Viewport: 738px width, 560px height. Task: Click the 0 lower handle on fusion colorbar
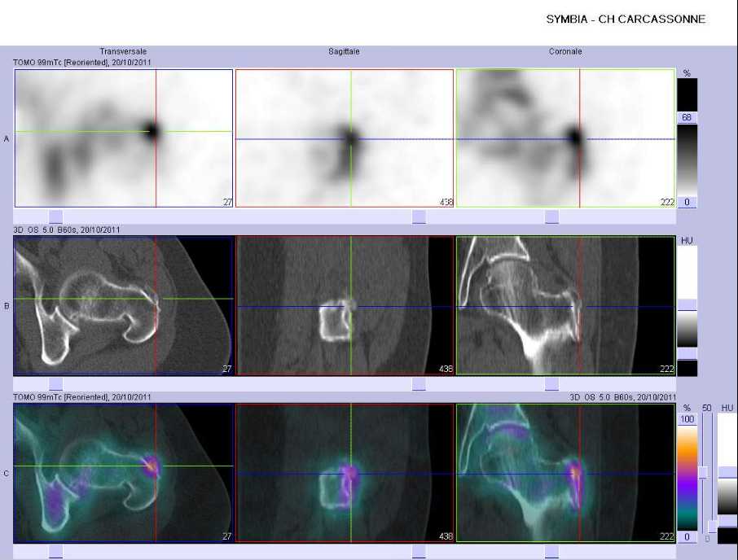tap(687, 536)
